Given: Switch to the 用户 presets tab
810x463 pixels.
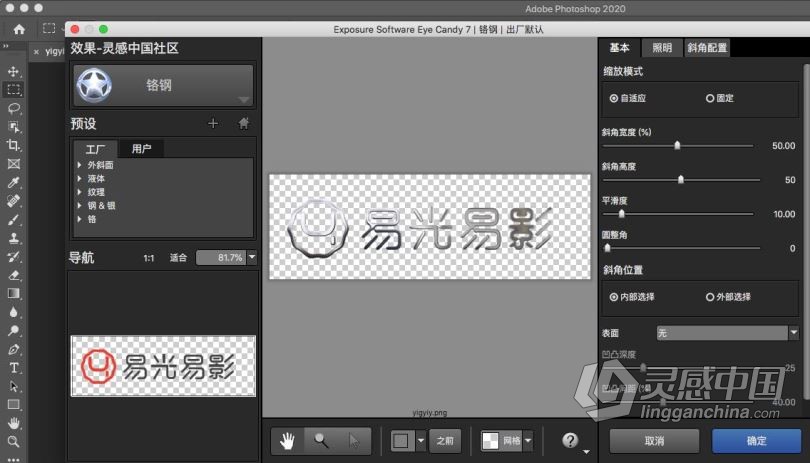Looking at the screenshot, I should (x=141, y=149).
